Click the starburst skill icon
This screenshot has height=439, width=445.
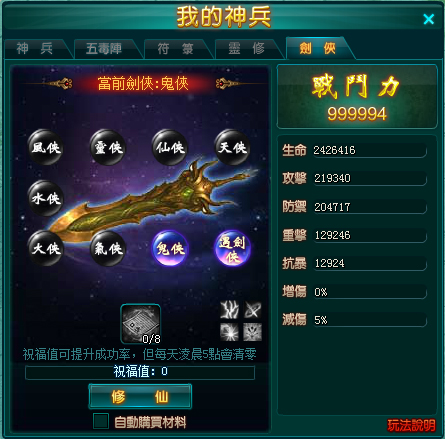pyautogui.click(x=229, y=332)
